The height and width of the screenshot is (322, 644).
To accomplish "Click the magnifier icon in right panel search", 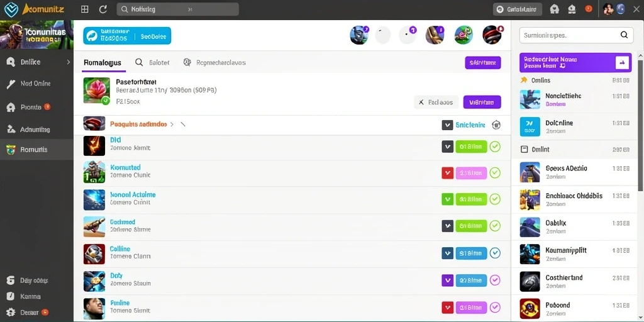I will (624, 35).
